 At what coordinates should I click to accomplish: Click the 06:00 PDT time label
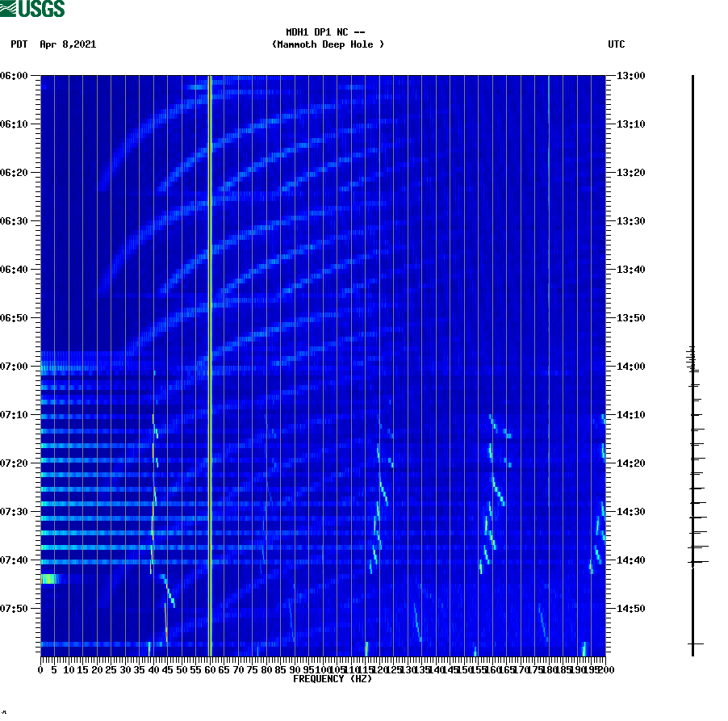coord(16,77)
